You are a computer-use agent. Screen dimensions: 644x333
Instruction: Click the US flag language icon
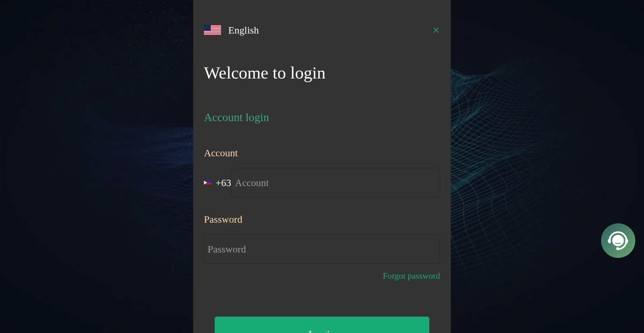[212, 30]
